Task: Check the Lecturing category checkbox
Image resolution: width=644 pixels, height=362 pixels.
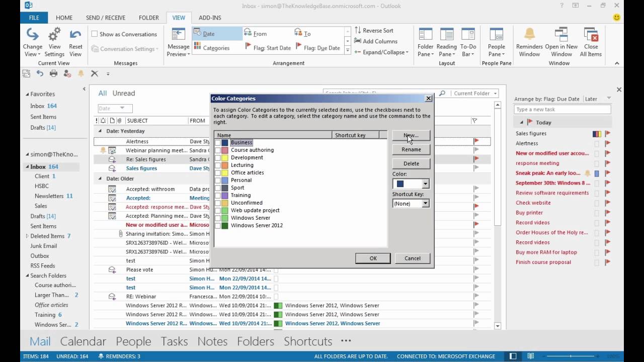Action: (x=217, y=165)
